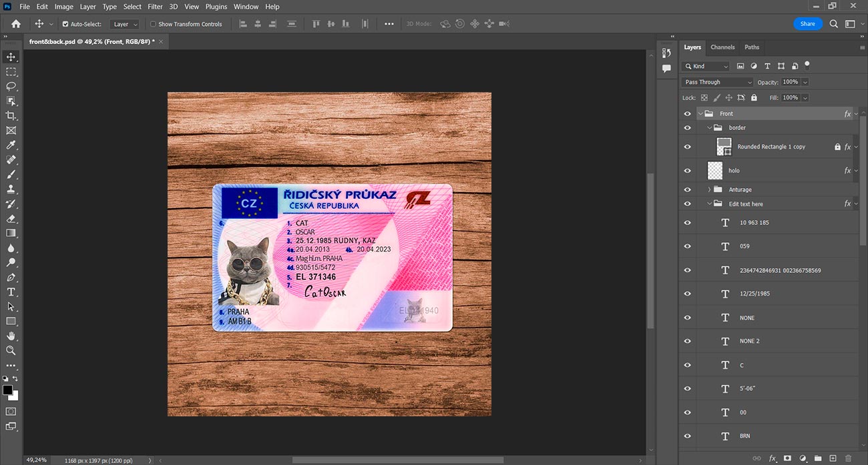Delete layer using the trash icon
Viewport: 868px width, 465px height.
(x=849, y=458)
